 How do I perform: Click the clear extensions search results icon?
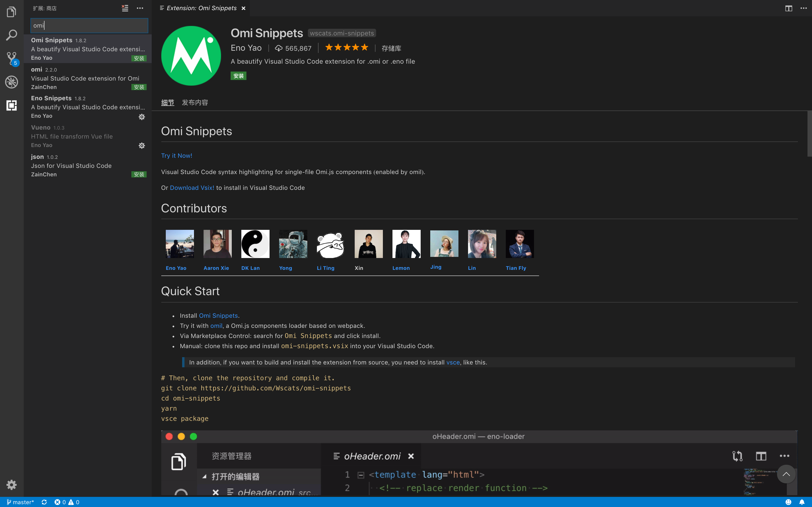pyautogui.click(x=125, y=8)
